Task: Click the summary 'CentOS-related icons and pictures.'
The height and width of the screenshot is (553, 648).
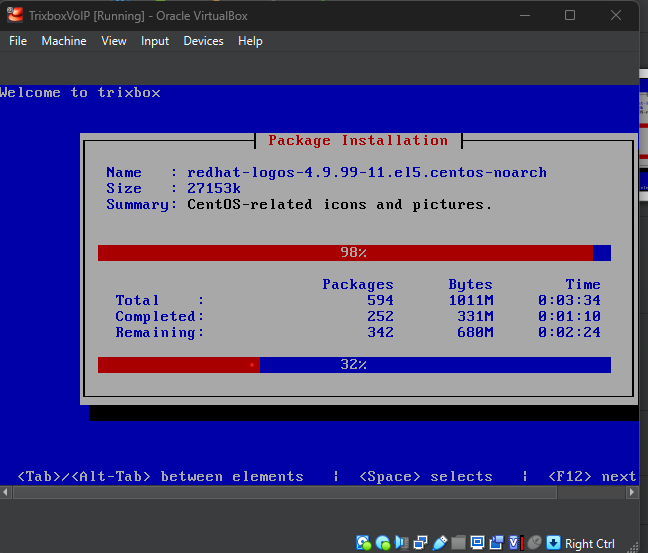Action: click(x=339, y=204)
